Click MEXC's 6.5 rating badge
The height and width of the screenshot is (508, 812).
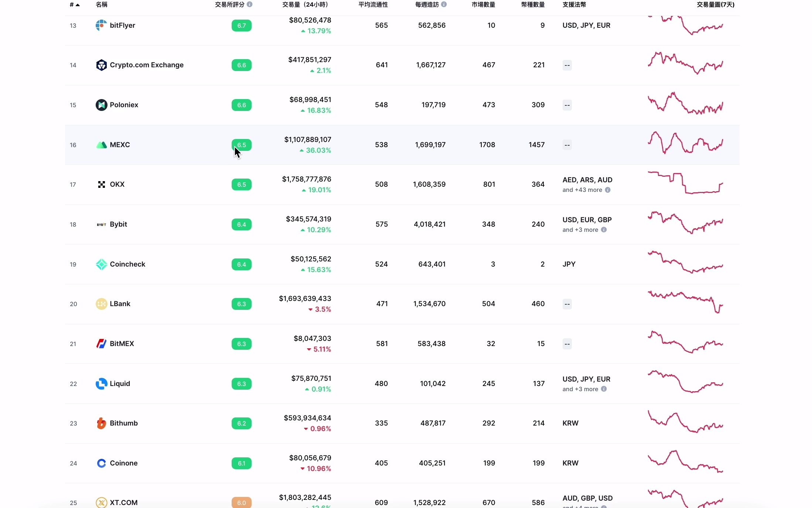241,145
